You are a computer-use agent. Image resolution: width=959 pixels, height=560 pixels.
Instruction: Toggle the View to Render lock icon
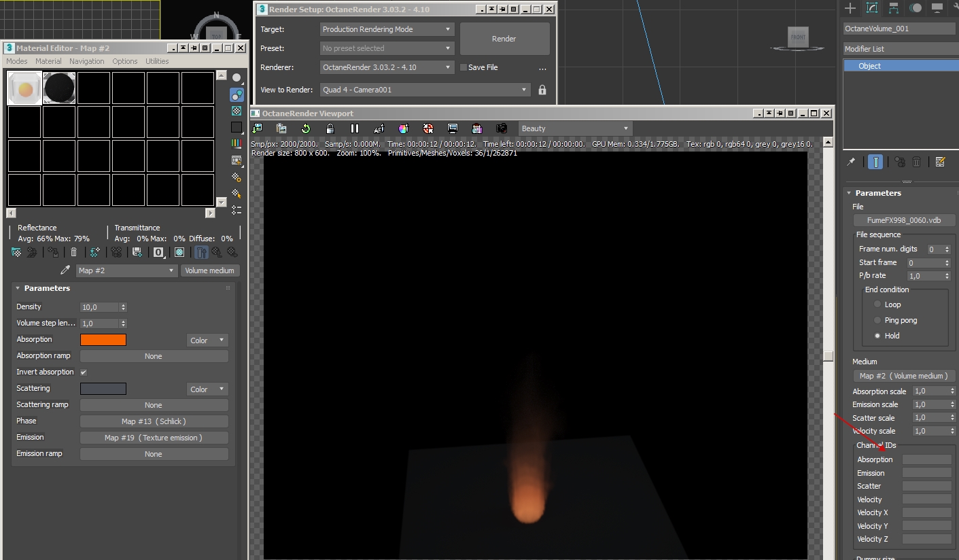(x=542, y=90)
